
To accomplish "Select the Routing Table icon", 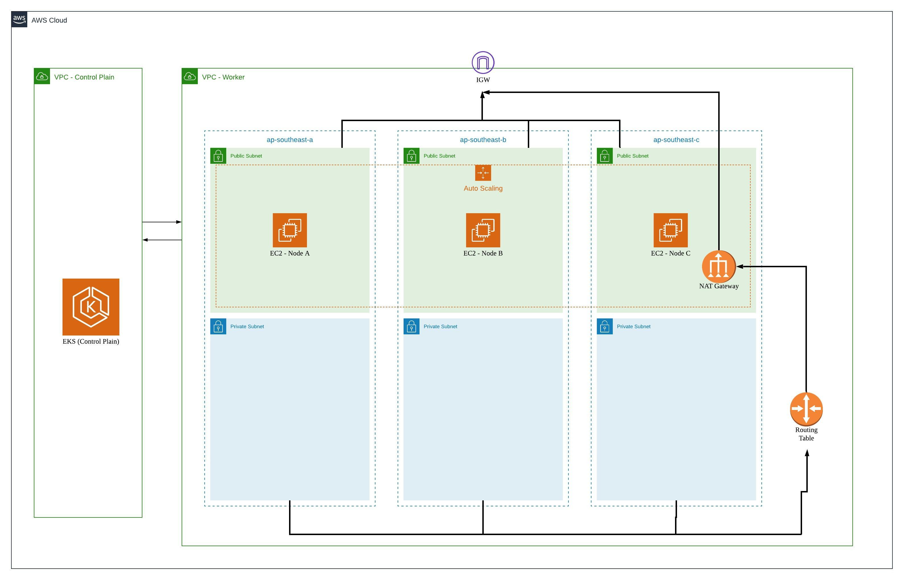I will (x=806, y=409).
